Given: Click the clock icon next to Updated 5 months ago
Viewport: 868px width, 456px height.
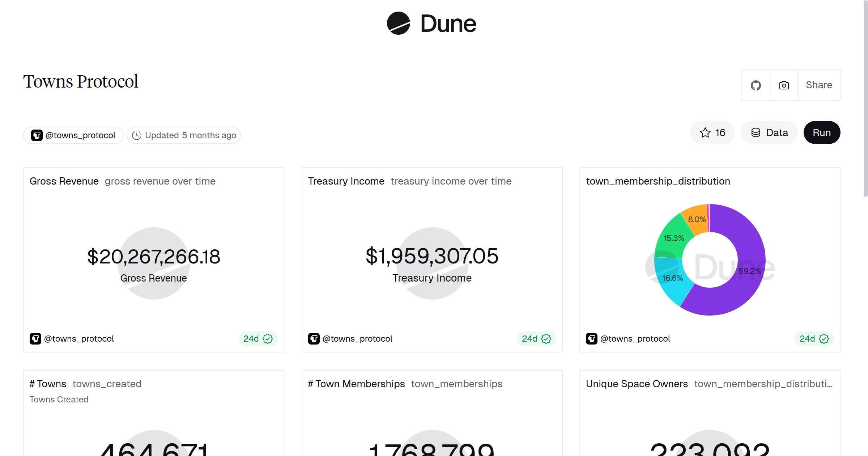Looking at the screenshot, I should (137, 135).
